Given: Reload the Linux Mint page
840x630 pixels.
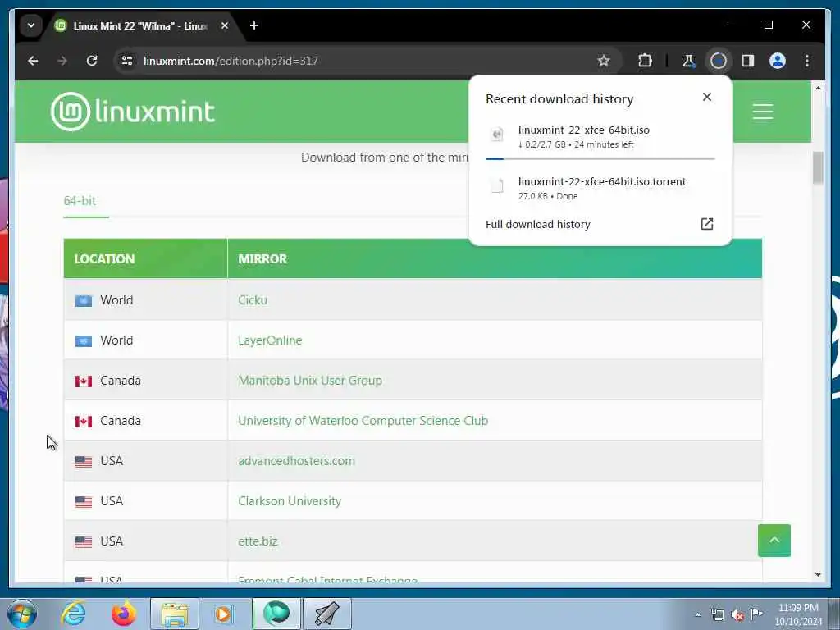Looking at the screenshot, I should tap(92, 61).
